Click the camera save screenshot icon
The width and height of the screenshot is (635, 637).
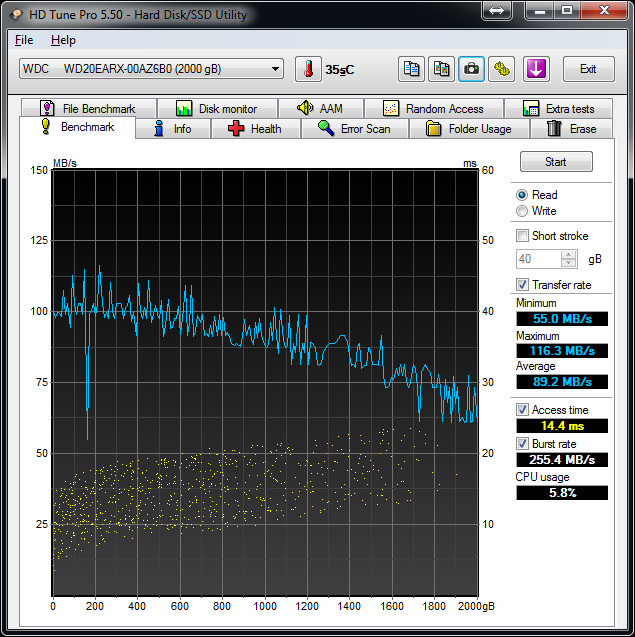tap(471, 69)
